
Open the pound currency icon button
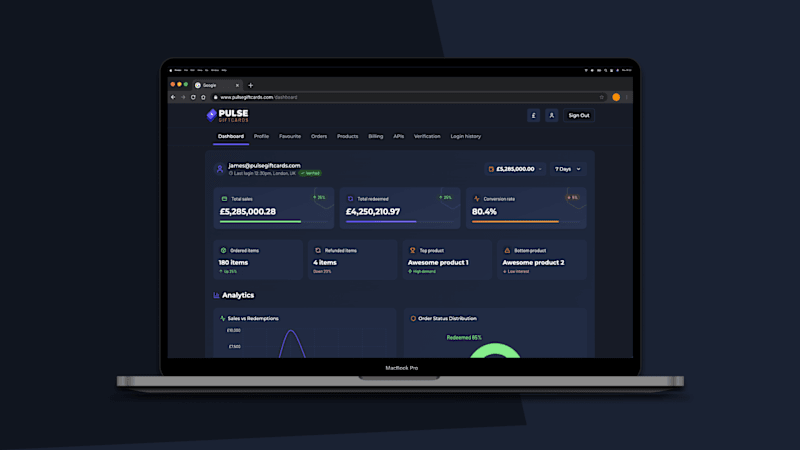tap(533, 115)
